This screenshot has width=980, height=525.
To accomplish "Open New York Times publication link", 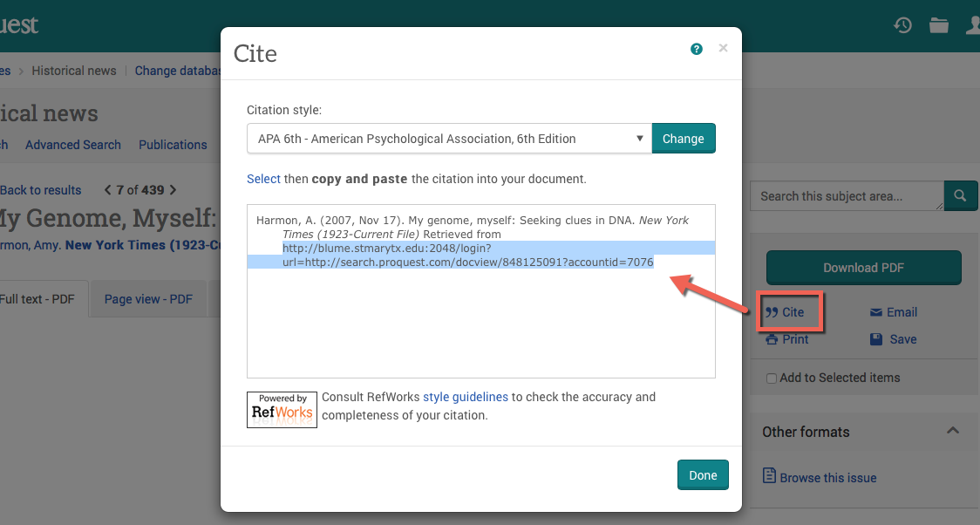I will coord(143,245).
